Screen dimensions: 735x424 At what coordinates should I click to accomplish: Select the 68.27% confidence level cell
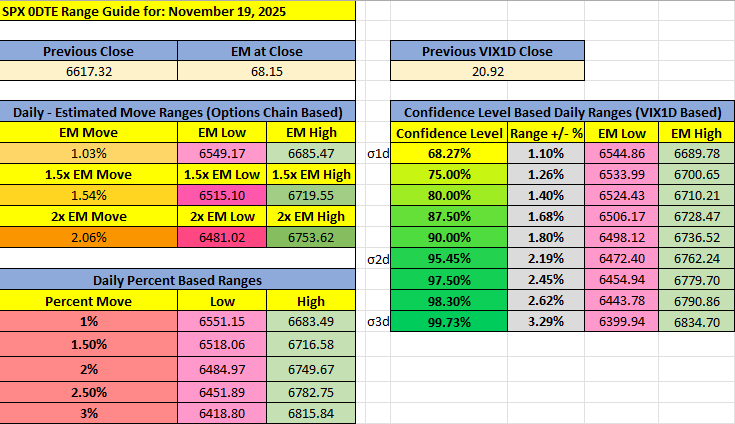click(x=449, y=153)
